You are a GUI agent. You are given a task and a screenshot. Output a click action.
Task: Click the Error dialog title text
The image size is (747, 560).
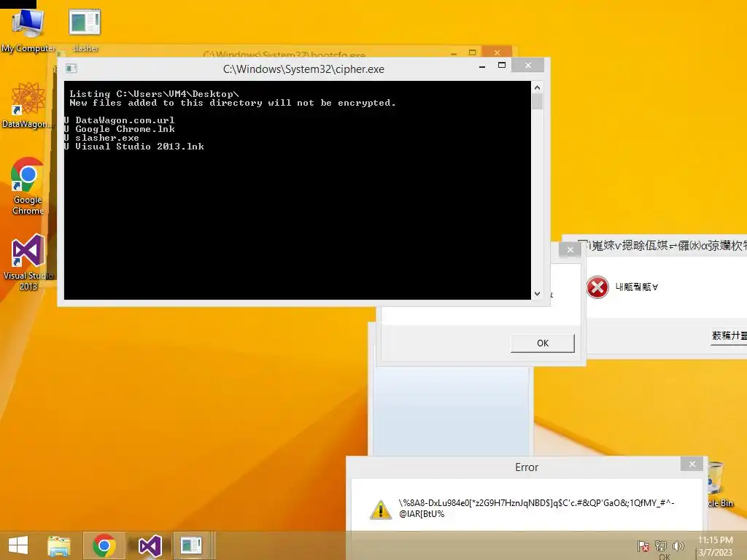pos(527,467)
